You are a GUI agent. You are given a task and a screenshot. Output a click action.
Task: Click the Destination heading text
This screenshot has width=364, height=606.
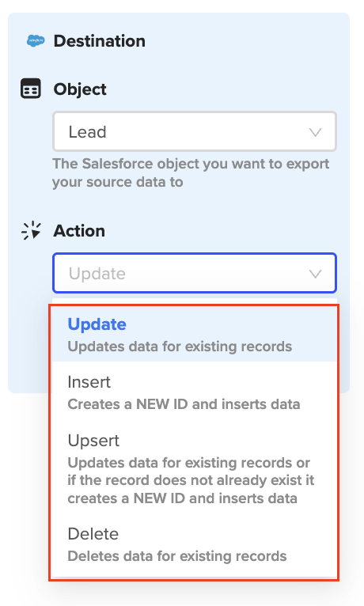(99, 41)
